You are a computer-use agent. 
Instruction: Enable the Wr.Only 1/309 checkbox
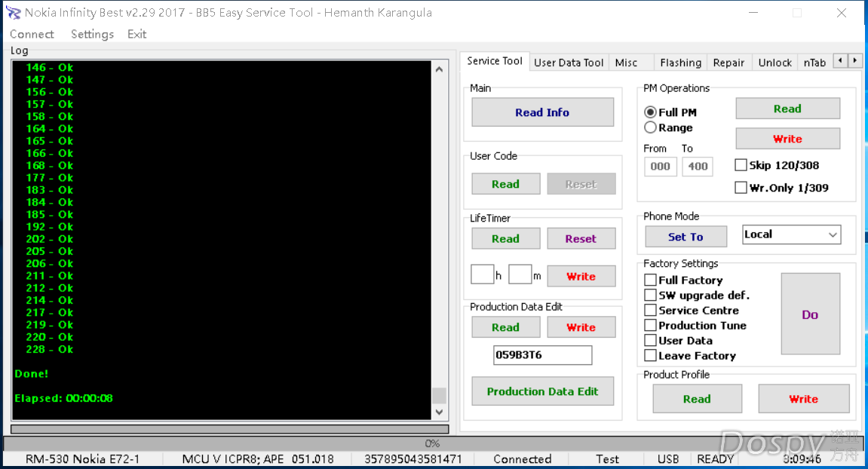741,188
